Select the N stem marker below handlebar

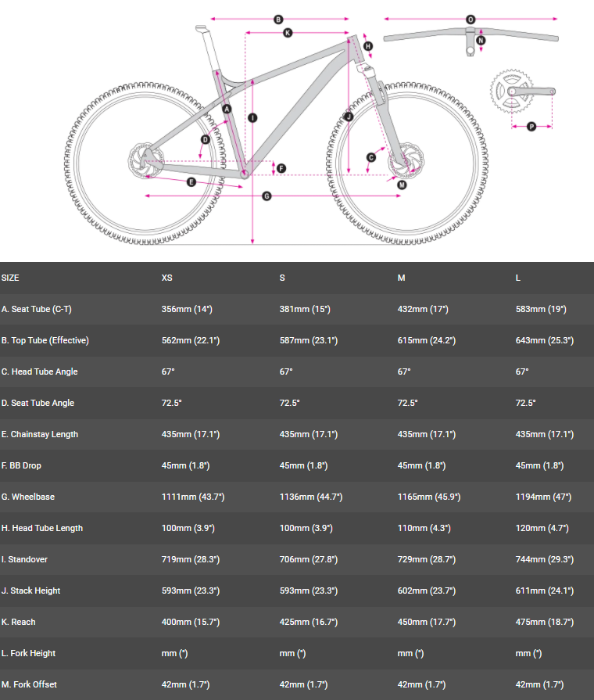click(x=481, y=40)
